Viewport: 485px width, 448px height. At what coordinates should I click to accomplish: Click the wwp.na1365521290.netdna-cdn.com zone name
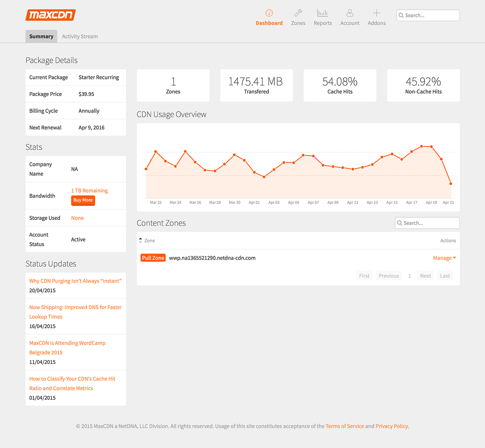click(x=212, y=258)
